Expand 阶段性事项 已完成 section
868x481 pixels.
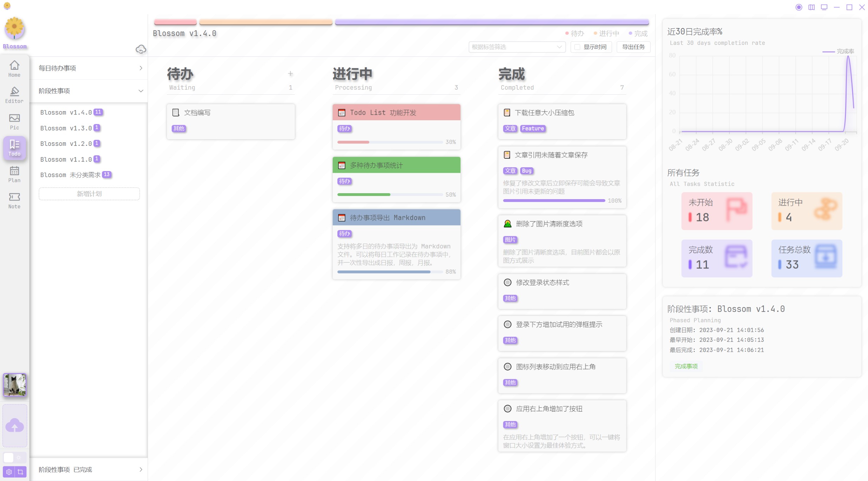point(141,469)
